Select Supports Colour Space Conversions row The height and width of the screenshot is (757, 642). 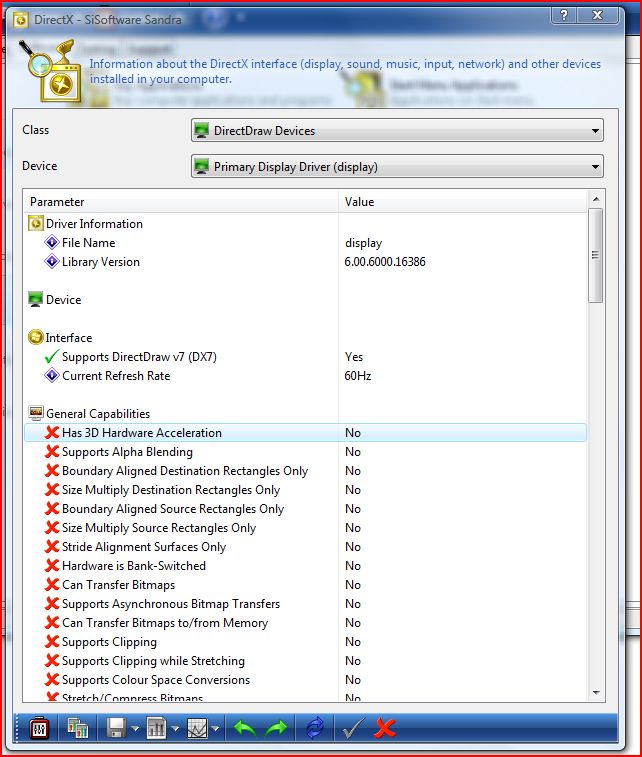tap(306, 680)
